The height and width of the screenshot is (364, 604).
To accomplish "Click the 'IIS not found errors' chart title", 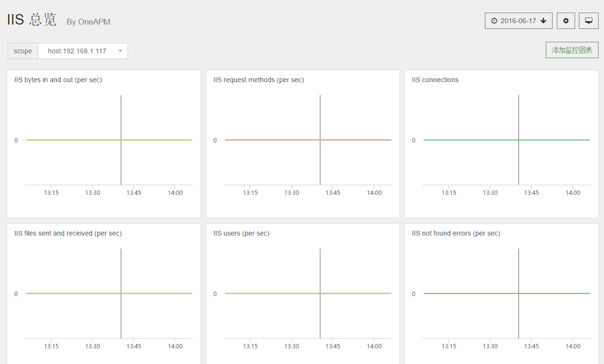I will click(x=456, y=233).
